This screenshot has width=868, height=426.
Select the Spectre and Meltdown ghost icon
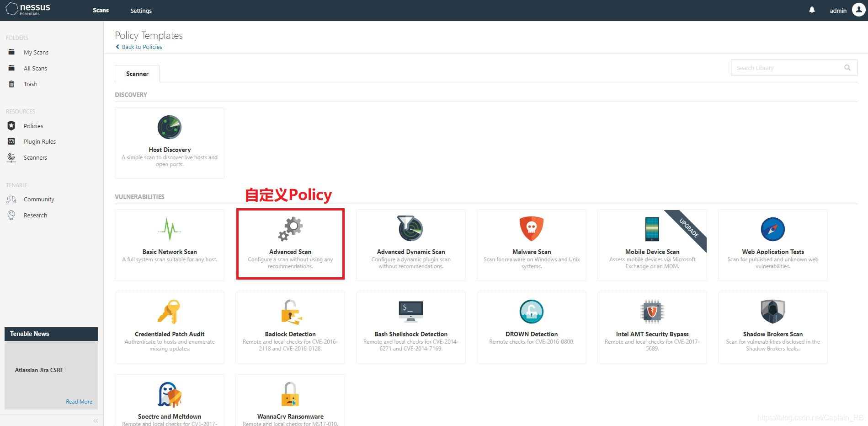click(170, 394)
